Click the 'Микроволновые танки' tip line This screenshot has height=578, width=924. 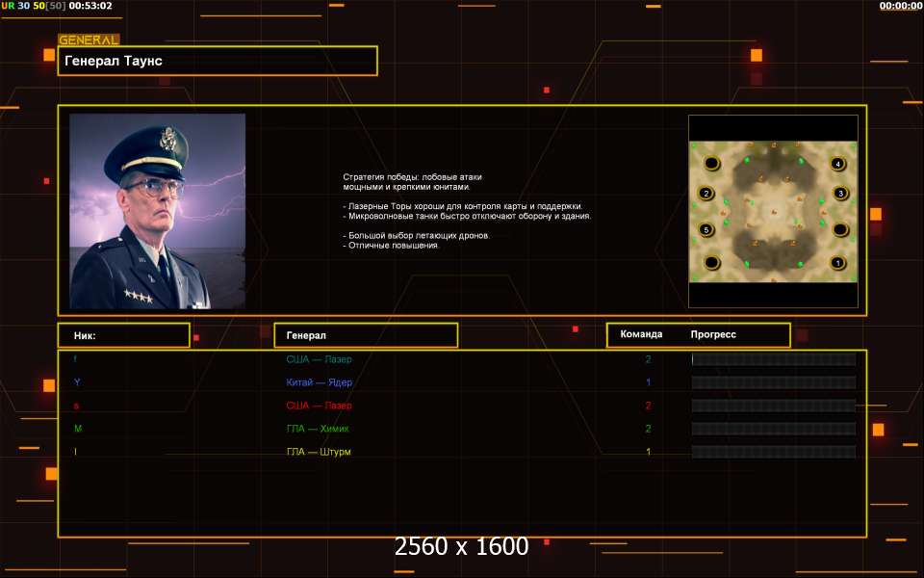[467, 216]
